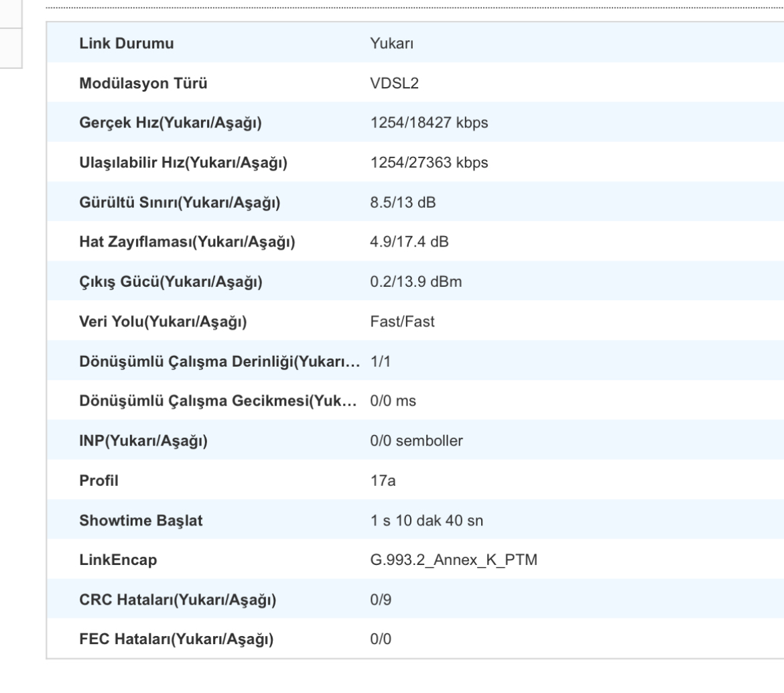Image resolution: width=784 pixels, height=693 pixels.
Task: Click the '17a' profile value
Action: [x=383, y=481]
